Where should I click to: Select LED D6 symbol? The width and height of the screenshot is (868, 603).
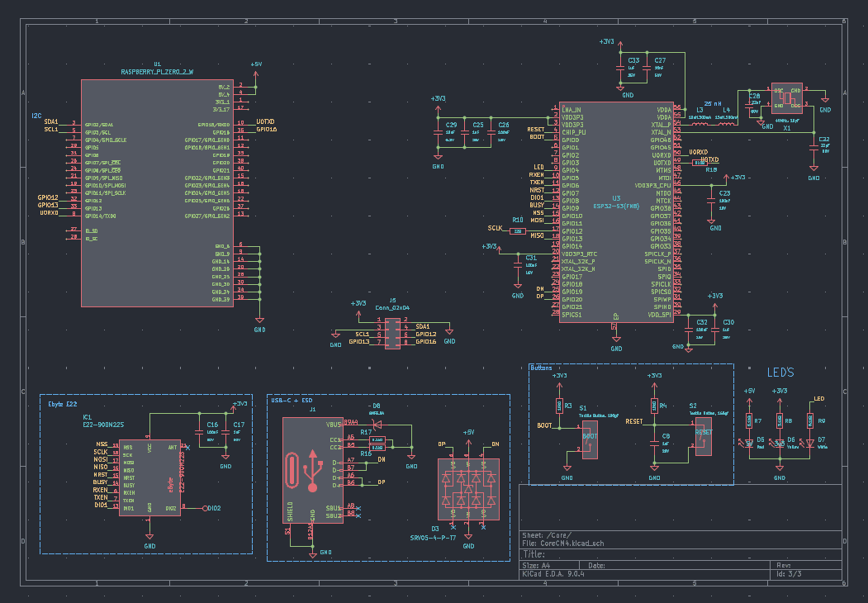click(780, 443)
